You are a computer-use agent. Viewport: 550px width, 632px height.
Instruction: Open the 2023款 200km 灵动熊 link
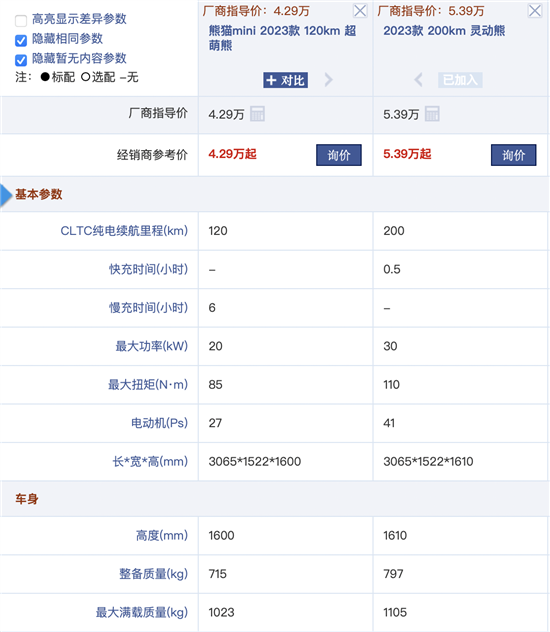click(444, 31)
